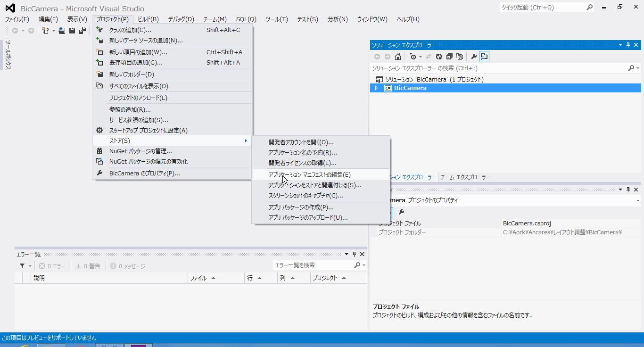The width and height of the screenshot is (644, 347).
Task: Click the Pending Changes Filter clock icon
Action: click(413, 57)
